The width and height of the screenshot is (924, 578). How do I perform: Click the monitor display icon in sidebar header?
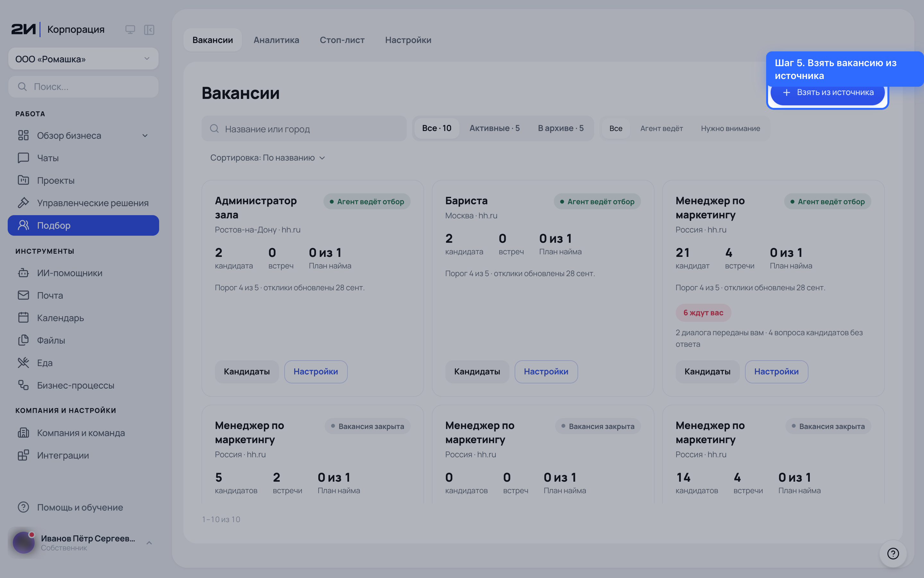(x=130, y=30)
